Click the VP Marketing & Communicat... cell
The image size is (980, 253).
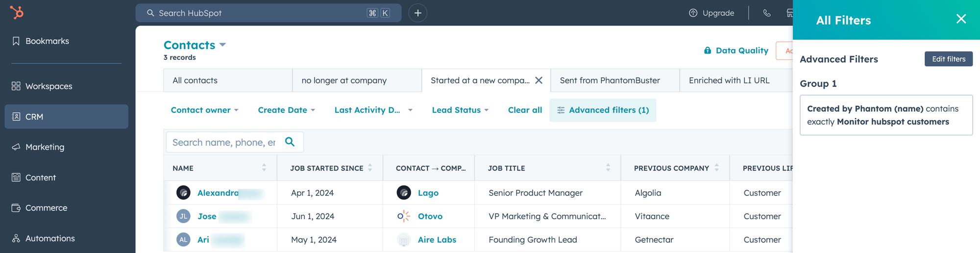[547, 217]
